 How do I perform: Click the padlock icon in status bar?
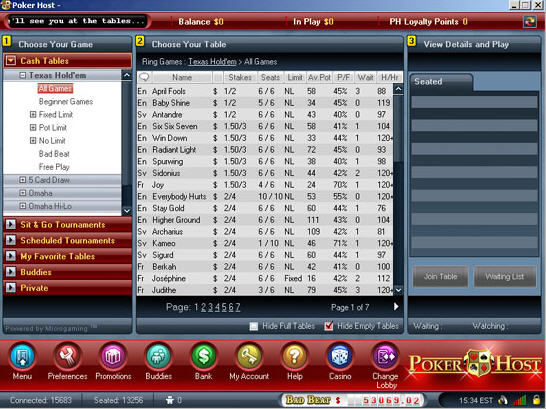coord(537,400)
